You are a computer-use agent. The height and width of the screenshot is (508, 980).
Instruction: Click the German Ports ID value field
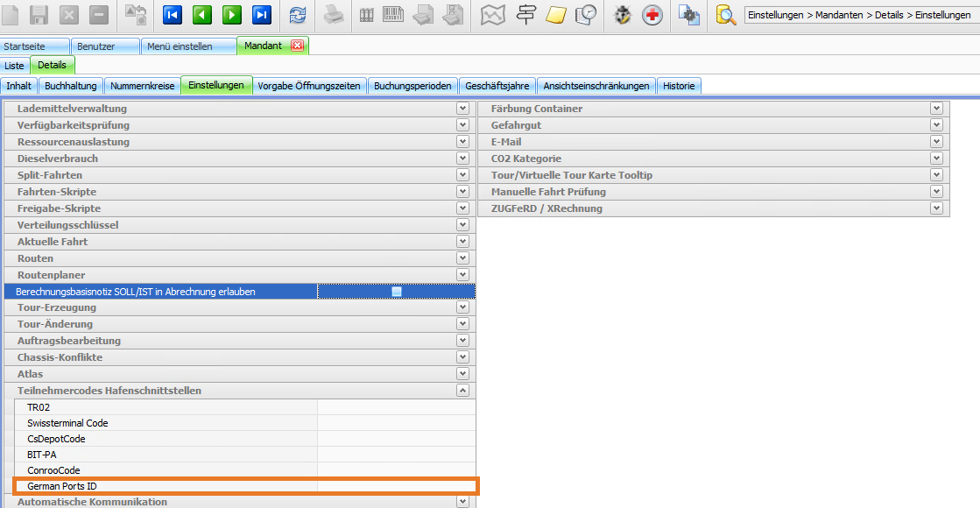click(396, 486)
